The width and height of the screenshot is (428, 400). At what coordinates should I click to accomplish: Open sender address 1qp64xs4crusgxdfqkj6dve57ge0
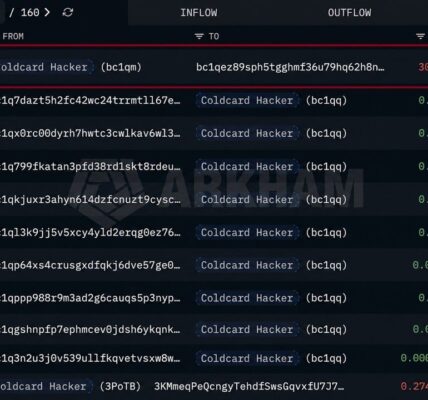pos(90,265)
